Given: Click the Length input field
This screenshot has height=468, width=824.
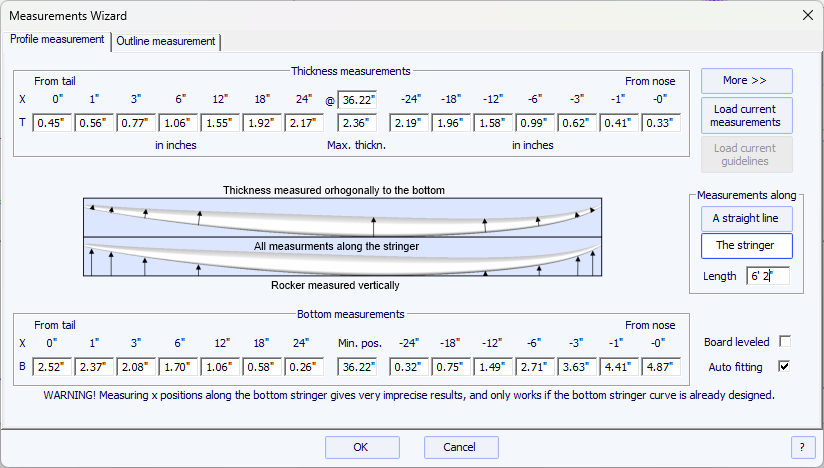Looking at the screenshot, I should click(x=767, y=276).
